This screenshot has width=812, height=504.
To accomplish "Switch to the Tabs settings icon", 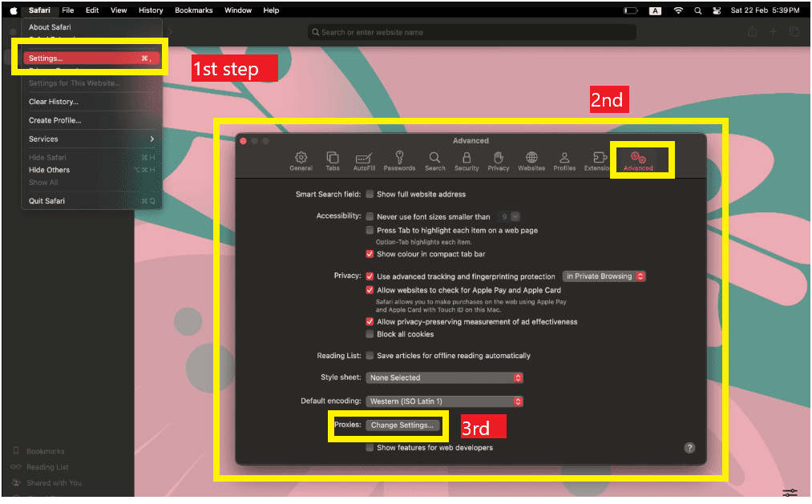I will coord(333,160).
